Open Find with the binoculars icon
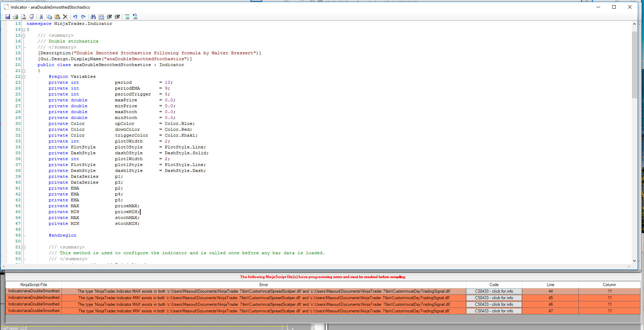644x330 pixels. tap(93, 17)
